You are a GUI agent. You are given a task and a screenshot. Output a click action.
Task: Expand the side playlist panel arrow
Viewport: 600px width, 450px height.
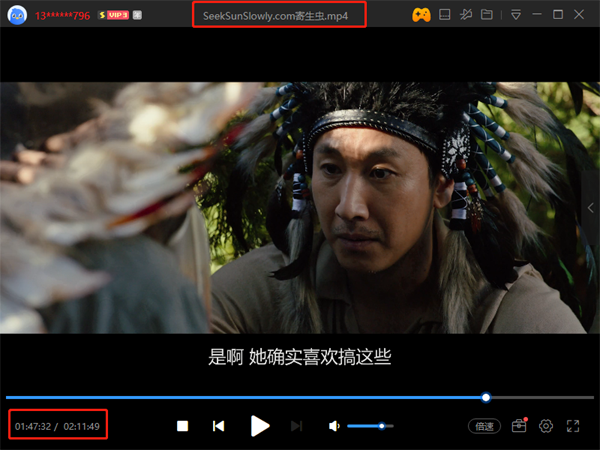[x=591, y=208]
